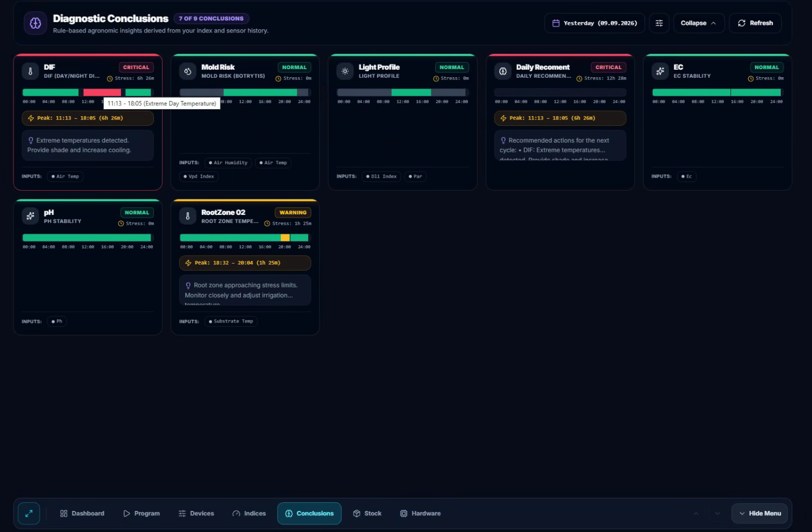Click the "7 OF 9 CONCLUSIONS" badge
Viewport: 812px width, 532px height.
pos(211,18)
